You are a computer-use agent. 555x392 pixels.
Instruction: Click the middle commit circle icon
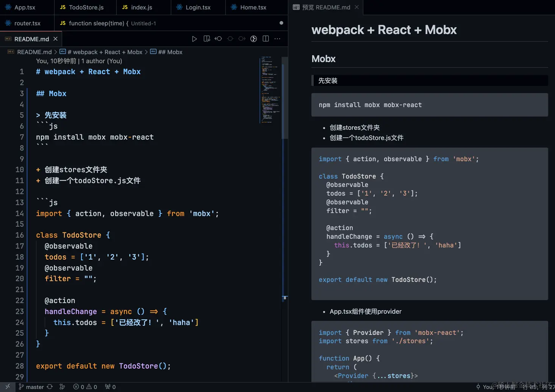[230, 39]
